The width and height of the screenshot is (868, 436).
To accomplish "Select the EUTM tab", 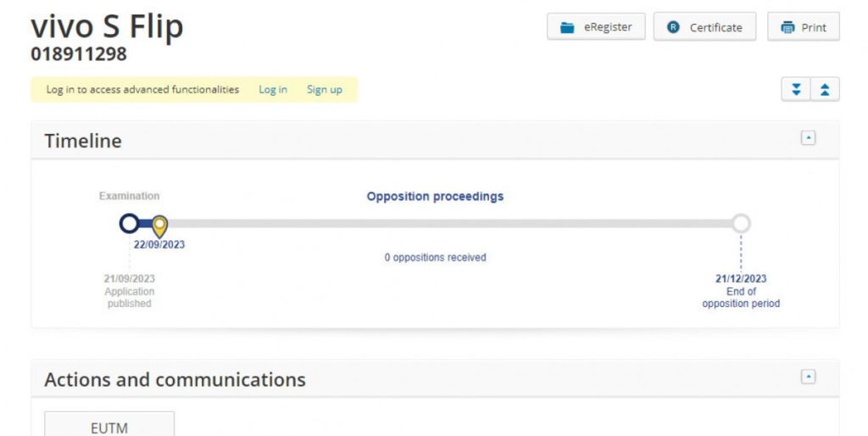I will [x=109, y=428].
